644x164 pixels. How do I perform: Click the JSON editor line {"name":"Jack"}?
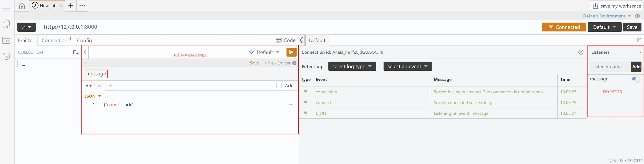point(119,105)
